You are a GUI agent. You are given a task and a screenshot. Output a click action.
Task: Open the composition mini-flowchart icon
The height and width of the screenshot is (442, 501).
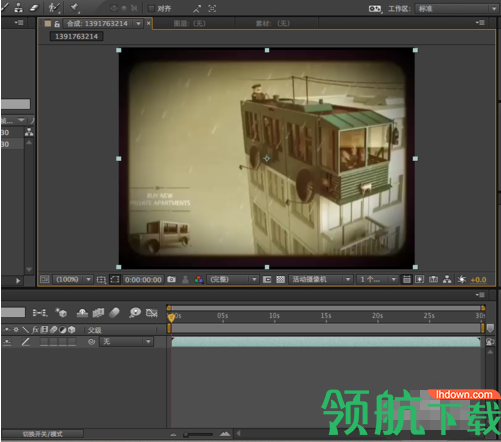(x=40, y=313)
